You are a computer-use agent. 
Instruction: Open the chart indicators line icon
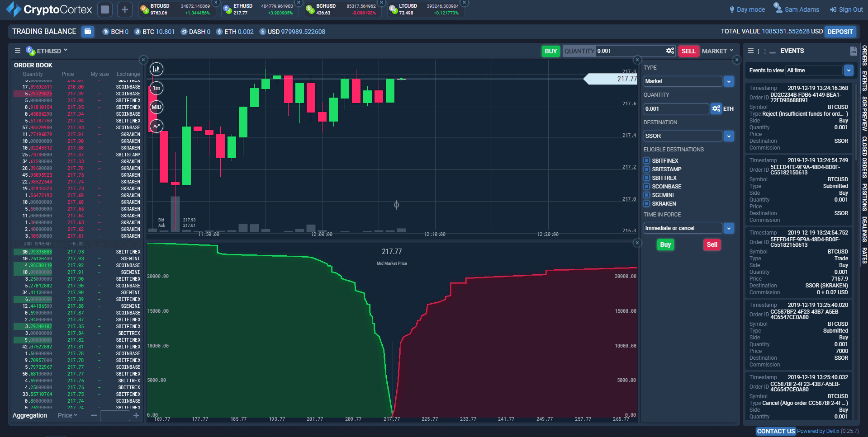[x=157, y=126]
